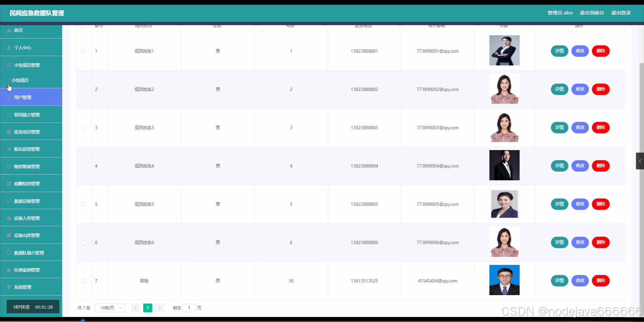Tick the checkbox for row 成员姓名2

[x=84, y=90]
